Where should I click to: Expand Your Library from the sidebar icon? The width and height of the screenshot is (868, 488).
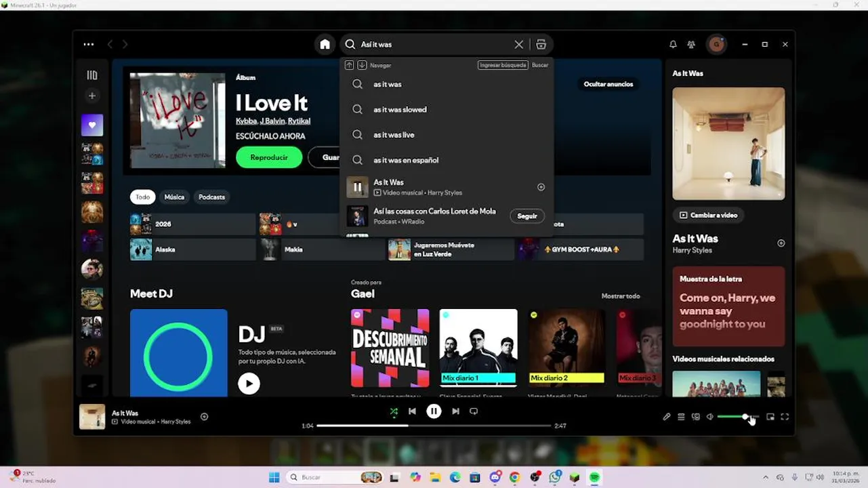pyautogui.click(x=92, y=75)
